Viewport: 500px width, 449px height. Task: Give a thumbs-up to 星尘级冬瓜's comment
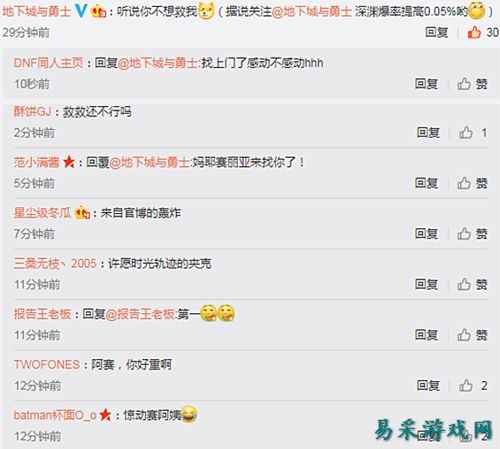click(472, 234)
